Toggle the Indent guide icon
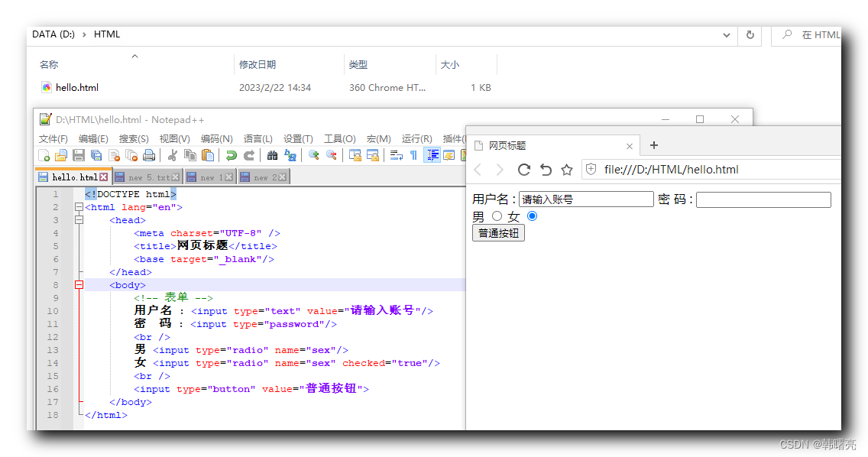The image size is (868, 457). point(432,156)
